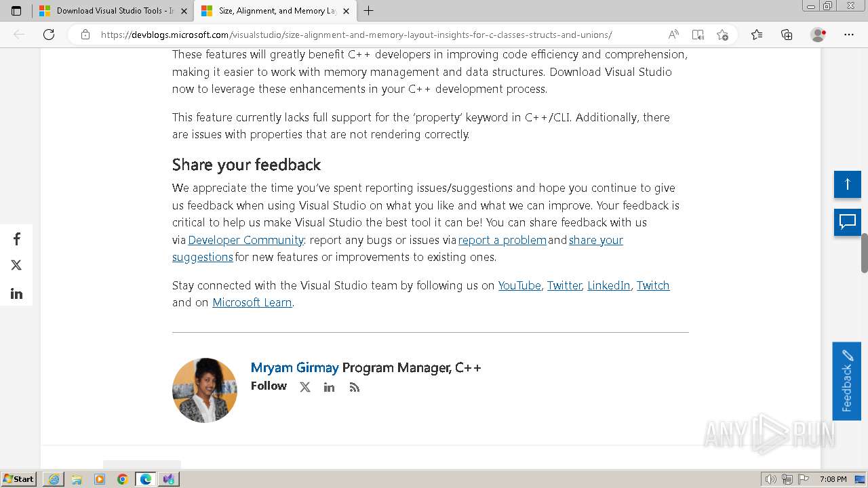This screenshot has width=868, height=488.
Task: Open a new browser tab
Action: 369,11
